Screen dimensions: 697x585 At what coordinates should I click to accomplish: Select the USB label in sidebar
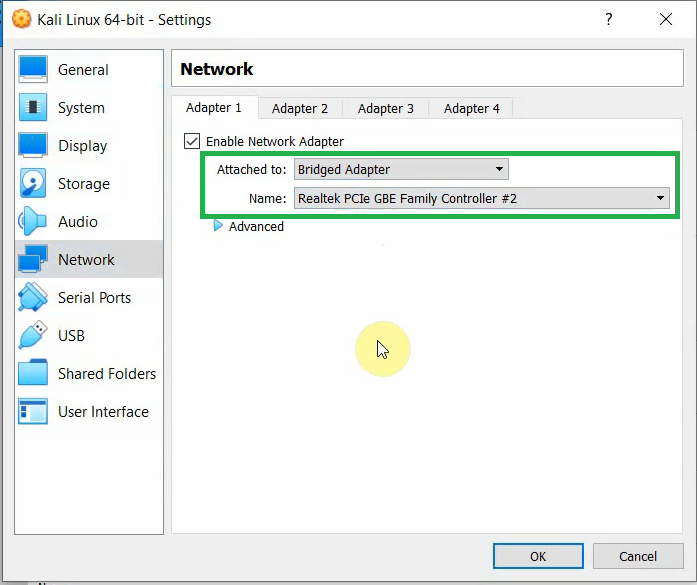click(x=71, y=336)
